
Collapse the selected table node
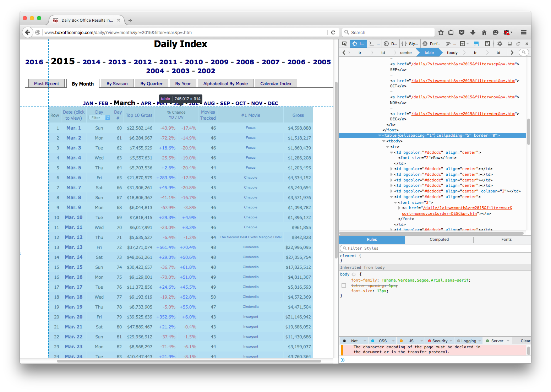(380, 136)
